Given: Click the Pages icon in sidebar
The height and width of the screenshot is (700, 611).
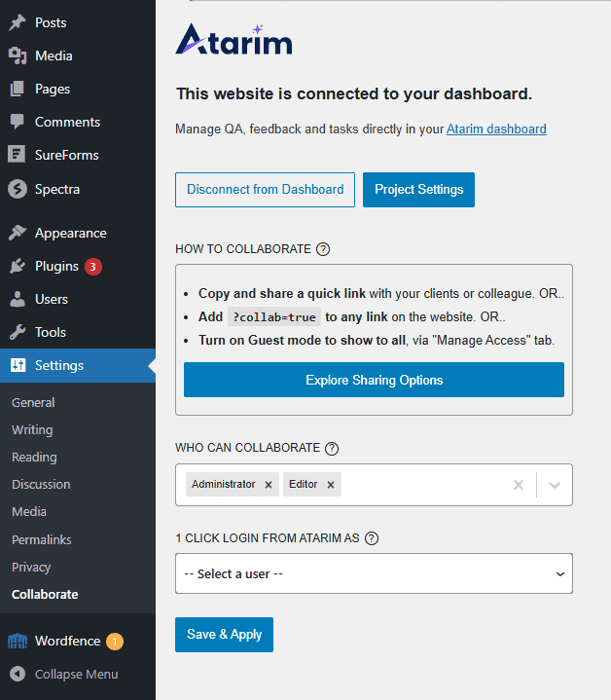Looking at the screenshot, I should tap(18, 89).
